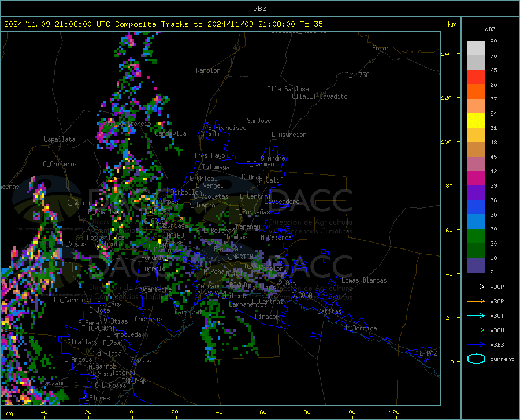Click the L_Asuncion map label

click(x=289, y=135)
